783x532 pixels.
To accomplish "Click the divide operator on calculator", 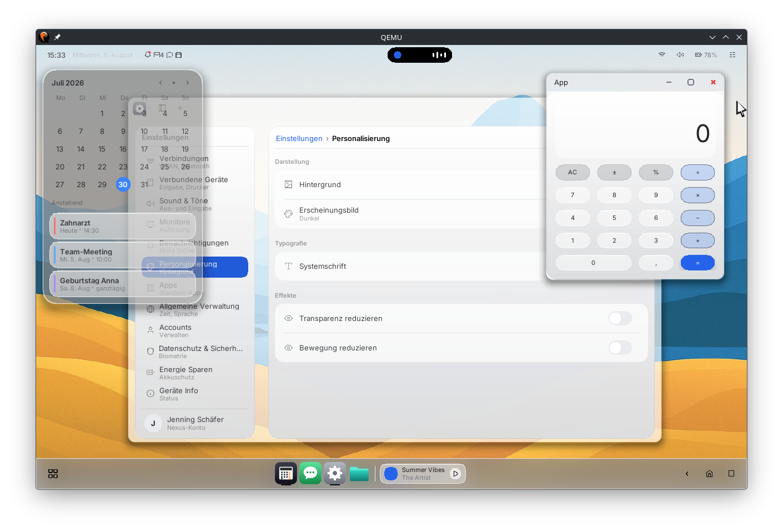I will [x=697, y=173].
